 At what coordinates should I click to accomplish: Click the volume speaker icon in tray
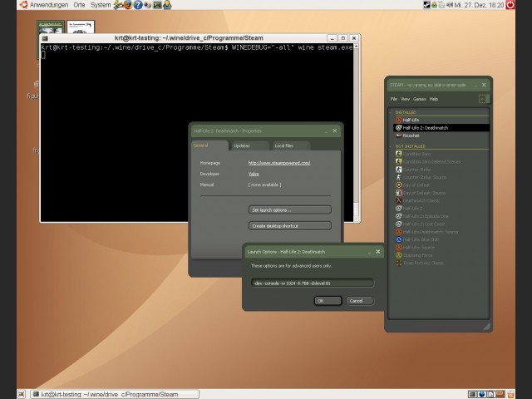450,5
